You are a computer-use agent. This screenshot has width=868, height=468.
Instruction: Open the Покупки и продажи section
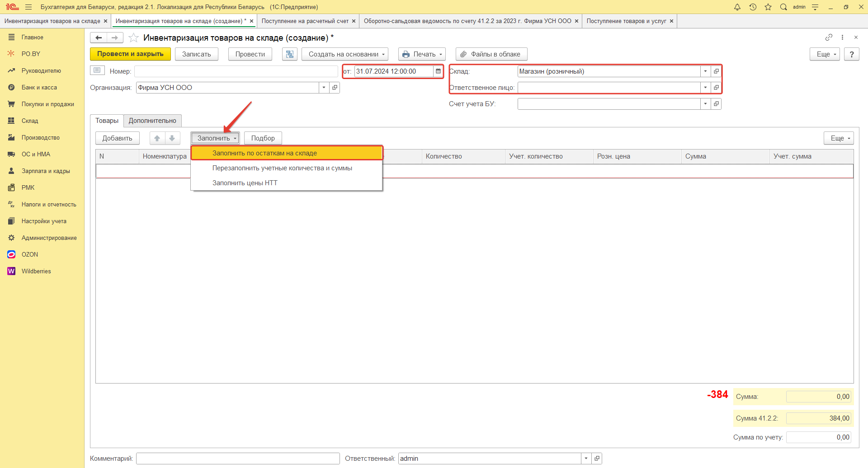click(x=48, y=104)
